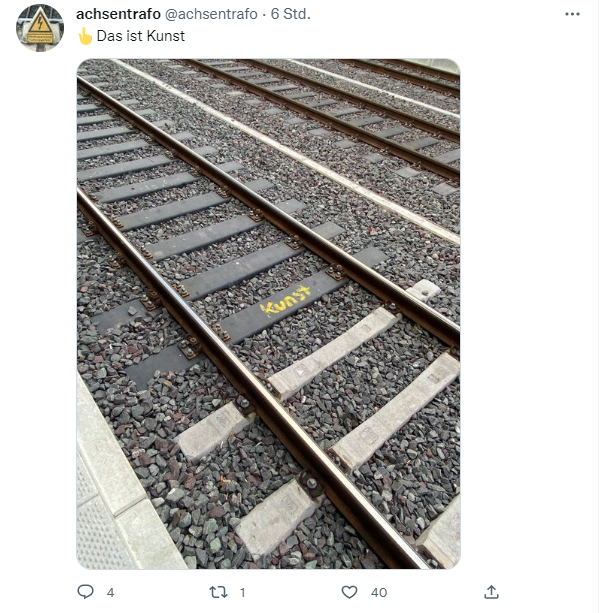Viewport: 606px width, 613px height.
Task: Open the achsentrafo display name link
Action: pyautogui.click(x=118, y=14)
